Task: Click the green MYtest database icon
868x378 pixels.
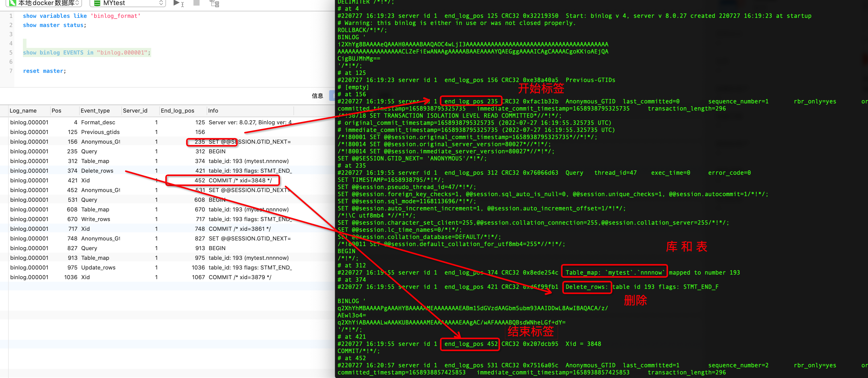Action: [x=97, y=3]
